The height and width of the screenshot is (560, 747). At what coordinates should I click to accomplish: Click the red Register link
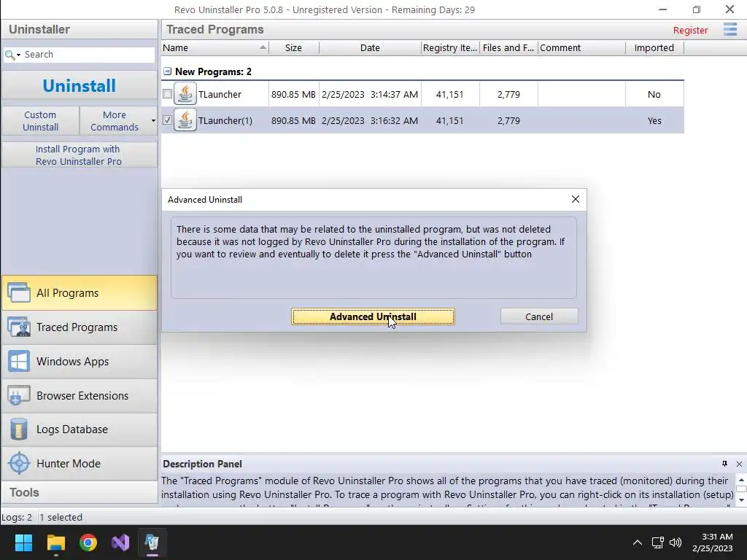690,30
